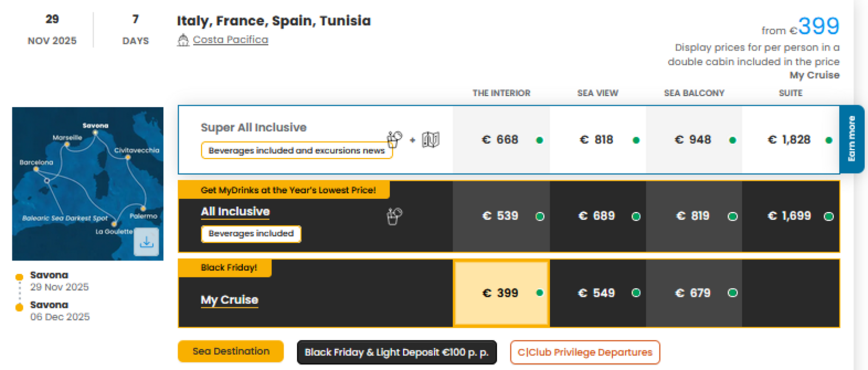This screenshot has width=868, height=370.
Task: Select Super All Inclusive suite at €1,828
Action: tap(790, 140)
